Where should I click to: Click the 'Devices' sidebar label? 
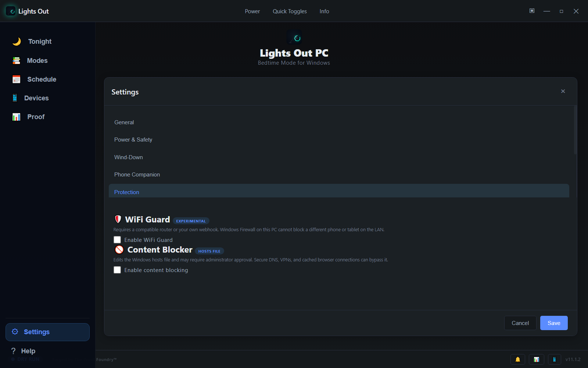click(36, 98)
